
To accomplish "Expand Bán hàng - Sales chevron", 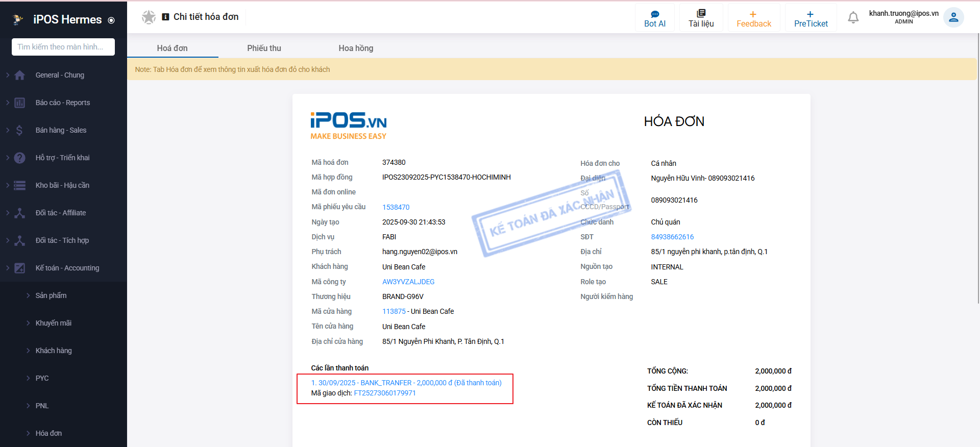I will tap(8, 130).
